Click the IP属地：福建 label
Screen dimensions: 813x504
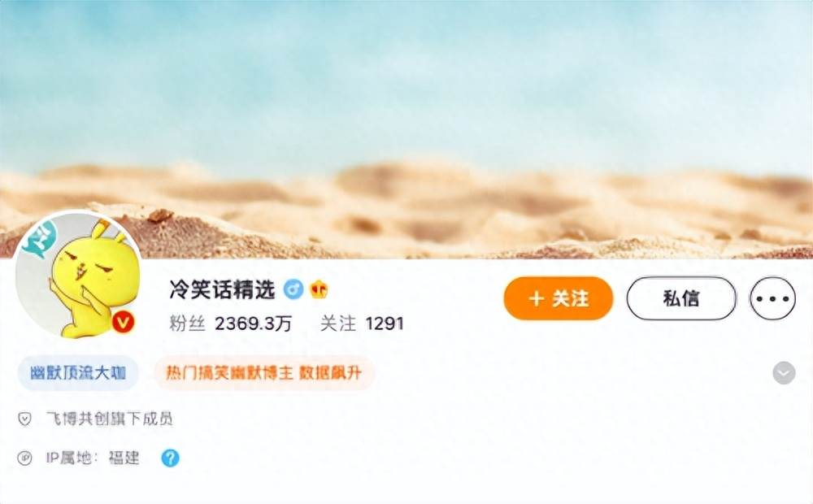(93, 458)
